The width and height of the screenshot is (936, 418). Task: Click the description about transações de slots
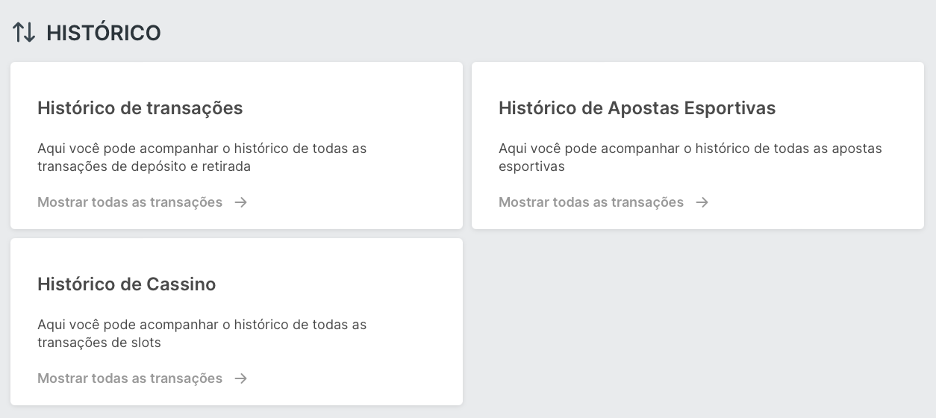pos(202,333)
